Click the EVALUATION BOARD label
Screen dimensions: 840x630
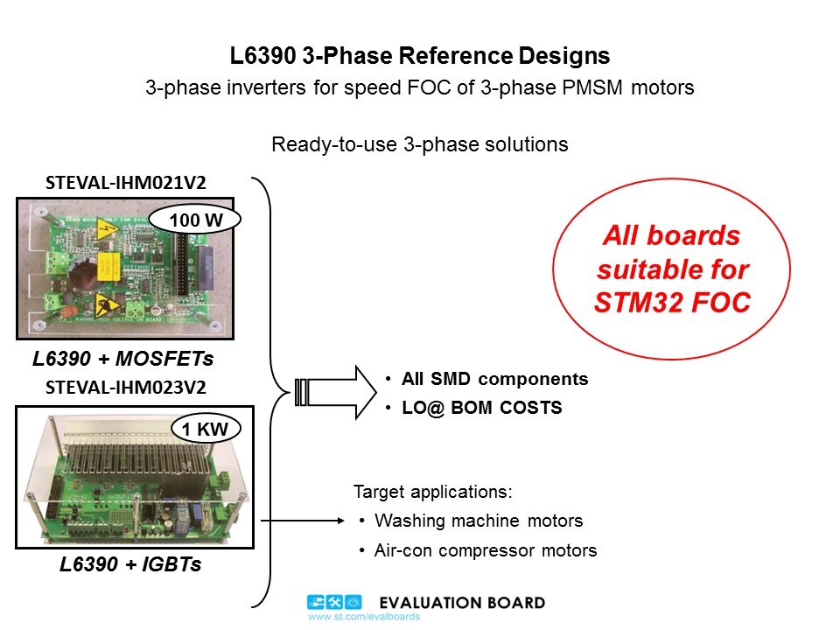pyautogui.click(x=462, y=603)
